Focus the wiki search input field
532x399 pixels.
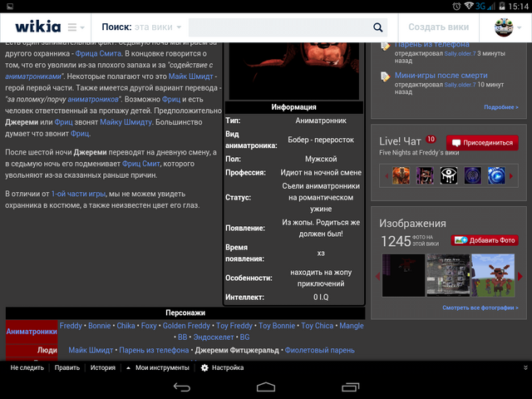pyautogui.click(x=278, y=27)
